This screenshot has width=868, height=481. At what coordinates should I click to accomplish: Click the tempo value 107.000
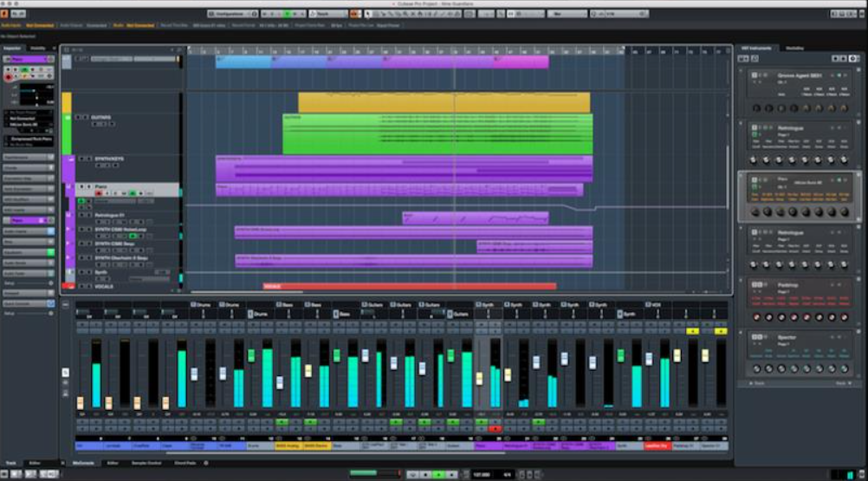[481, 474]
